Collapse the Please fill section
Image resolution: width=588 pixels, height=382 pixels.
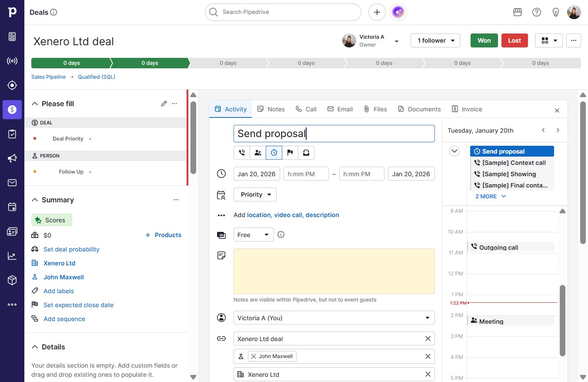pyautogui.click(x=35, y=104)
